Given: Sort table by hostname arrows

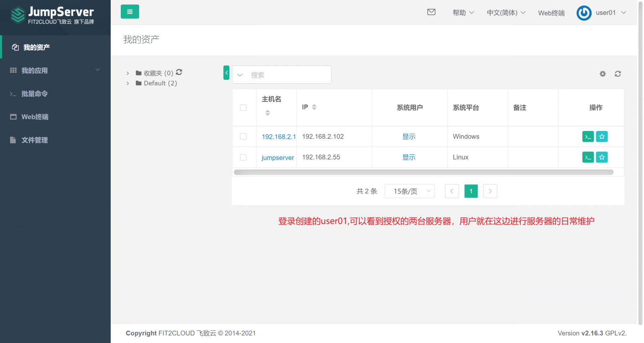Looking at the screenshot, I should (267, 113).
